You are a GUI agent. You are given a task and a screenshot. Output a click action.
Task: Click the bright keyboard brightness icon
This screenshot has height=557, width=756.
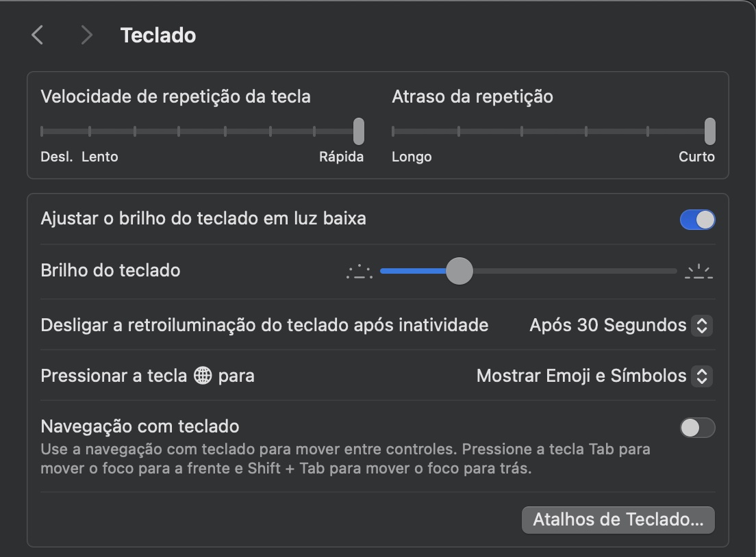tap(699, 271)
